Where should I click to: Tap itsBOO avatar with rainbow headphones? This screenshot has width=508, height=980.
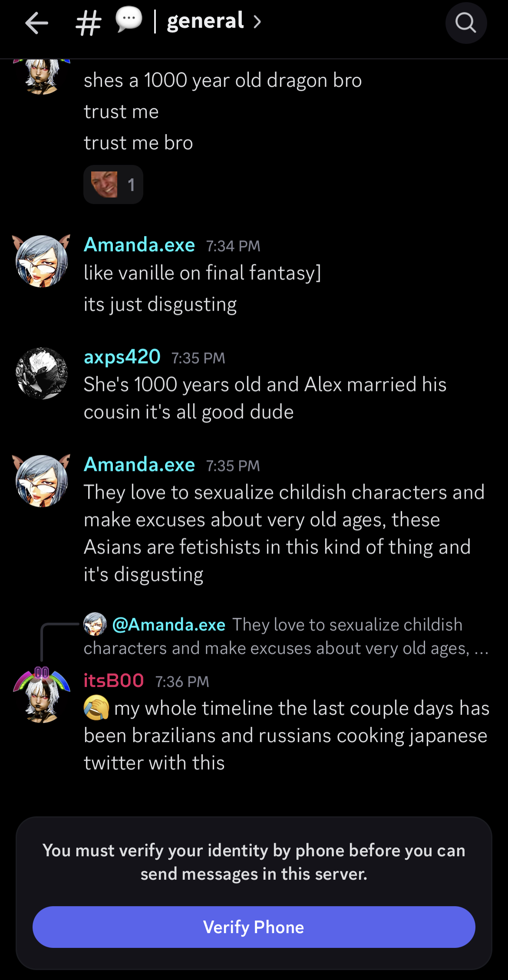(42, 695)
